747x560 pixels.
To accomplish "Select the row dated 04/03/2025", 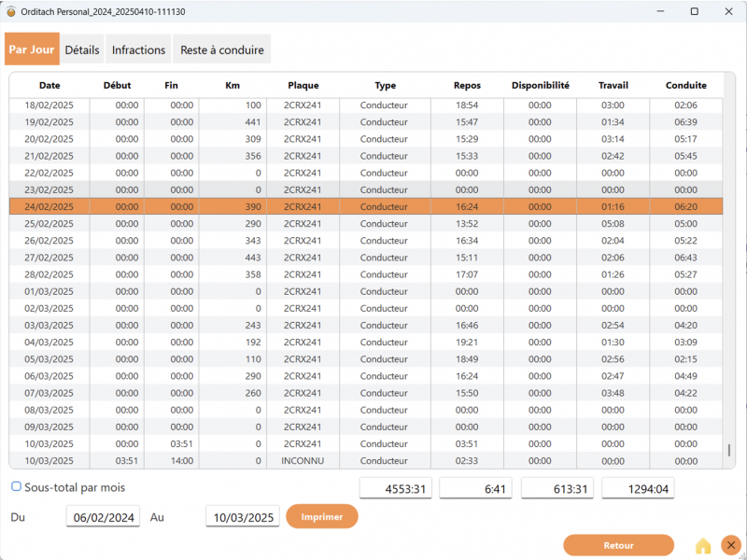I will pos(366,343).
